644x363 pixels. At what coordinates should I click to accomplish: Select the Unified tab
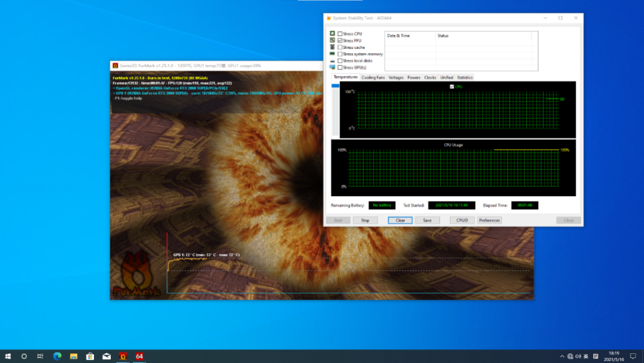446,77
